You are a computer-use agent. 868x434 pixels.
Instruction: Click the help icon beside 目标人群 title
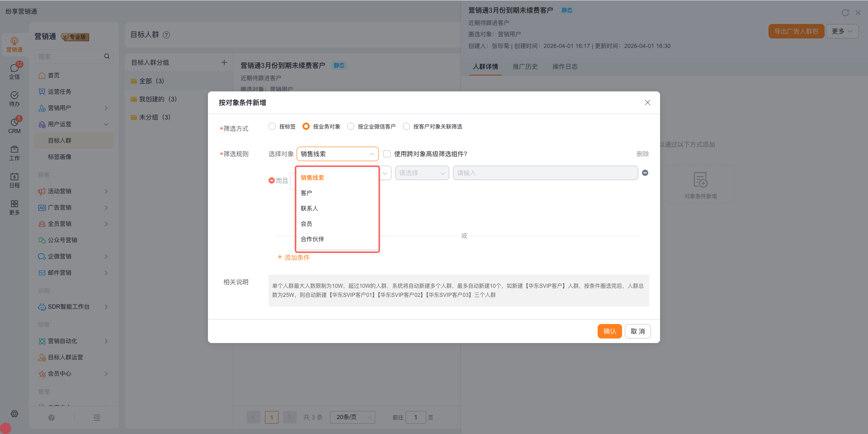[x=166, y=35]
